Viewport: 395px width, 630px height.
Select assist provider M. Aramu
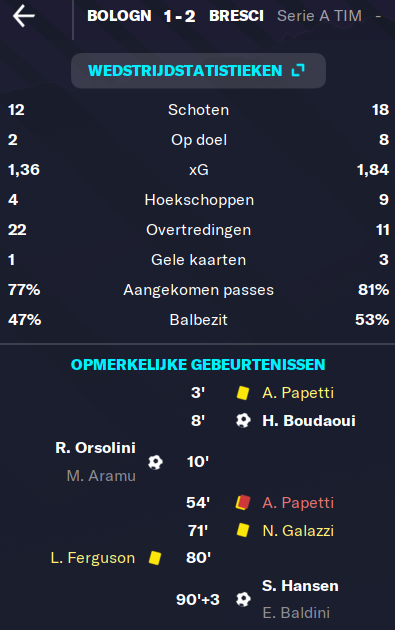(x=101, y=476)
